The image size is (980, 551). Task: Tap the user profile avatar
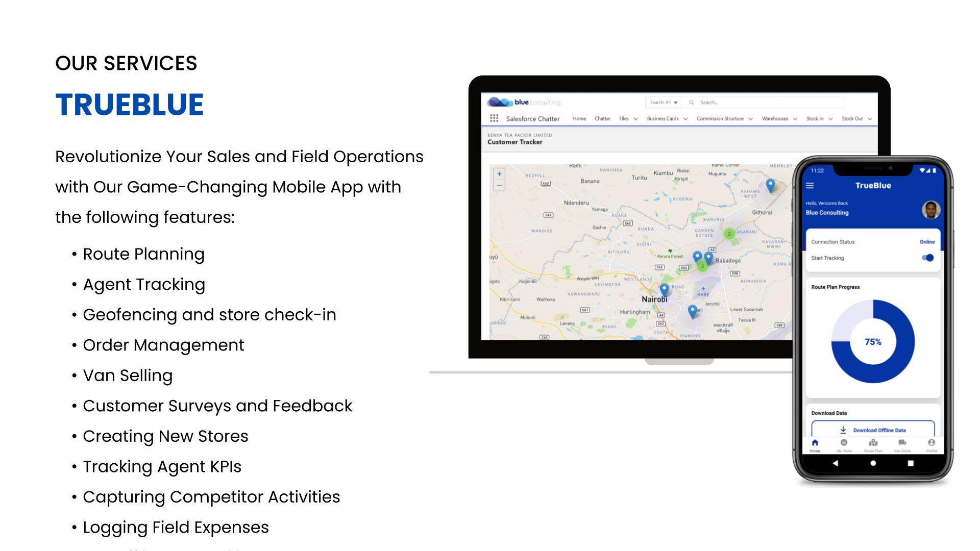tap(931, 210)
